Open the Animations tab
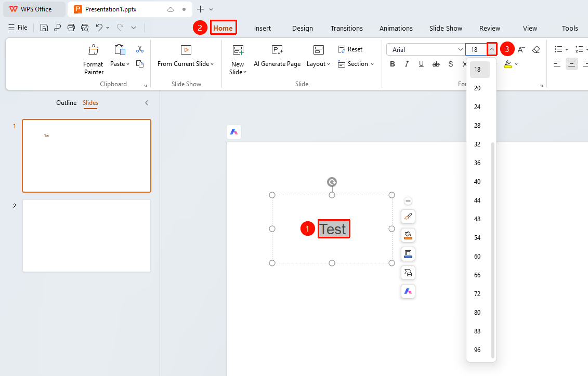Screen dimensions: 588x376 396,28
